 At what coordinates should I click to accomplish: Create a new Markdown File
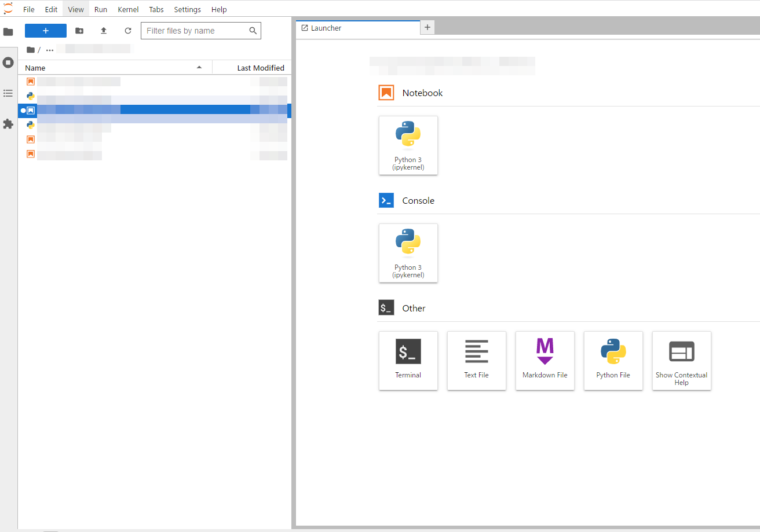[x=545, y=361]
